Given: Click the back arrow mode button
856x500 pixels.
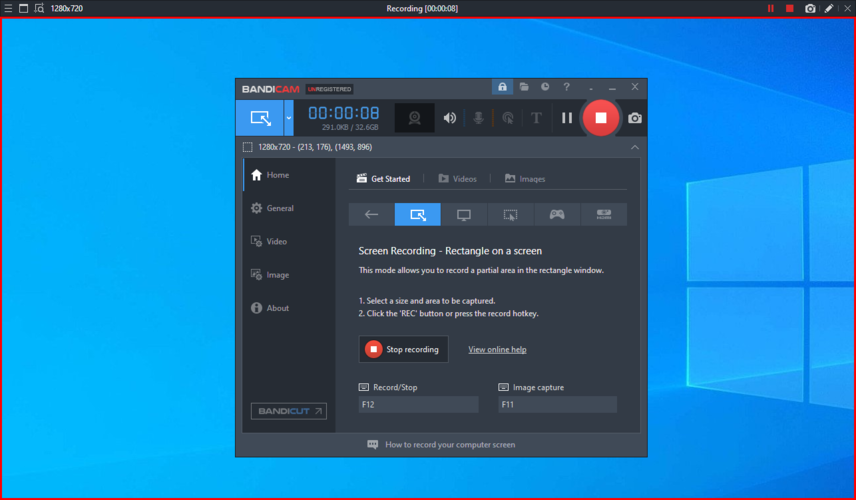Looking at the screenshot, I should [x=371, y=215].
